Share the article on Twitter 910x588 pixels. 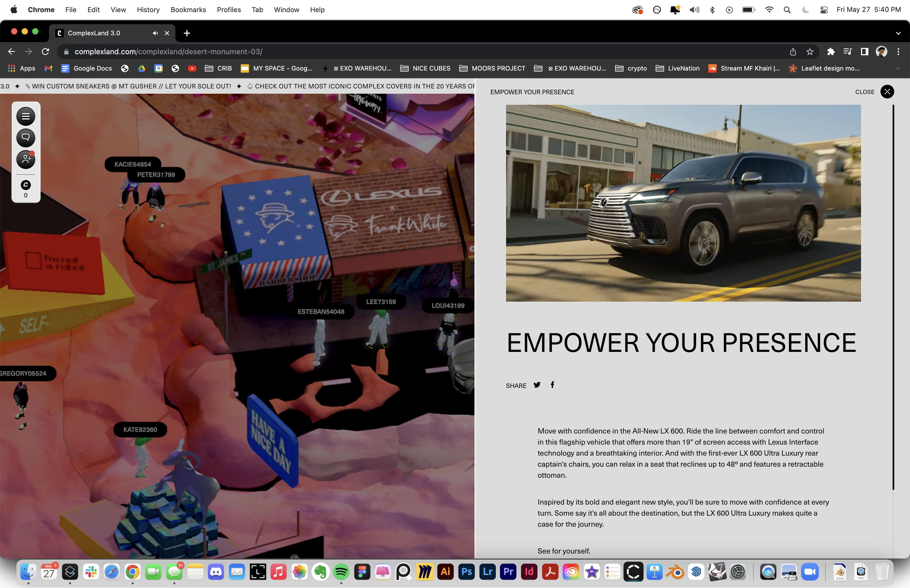pos(537,385)
